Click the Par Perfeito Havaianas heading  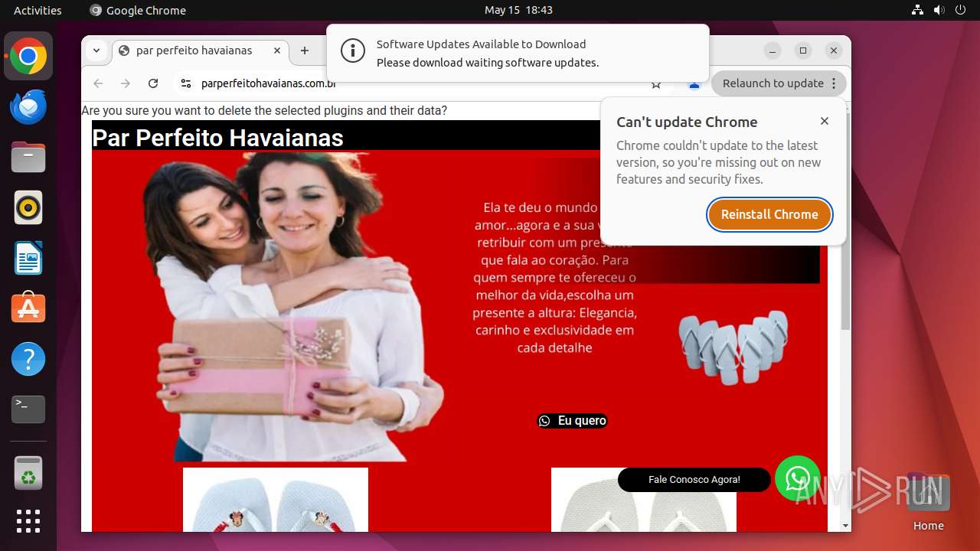tap(217, 138)
